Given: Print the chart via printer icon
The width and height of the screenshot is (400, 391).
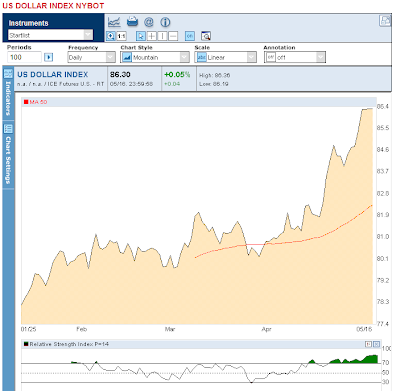Looking at the screenshot, I should click(x=132, y=22).
